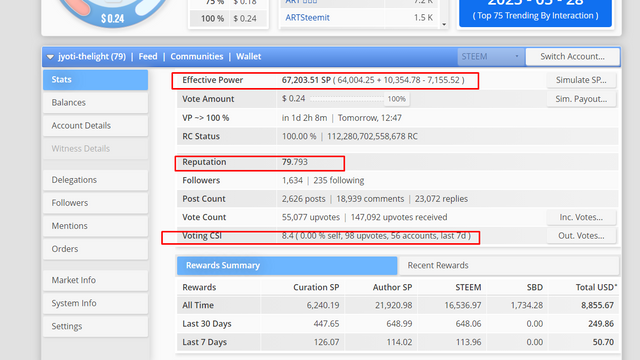Viewport: 640px width, 360px height.
Task: Click the Effective Power value 67,203.51 SP
Action: click(x=306, y=80)
